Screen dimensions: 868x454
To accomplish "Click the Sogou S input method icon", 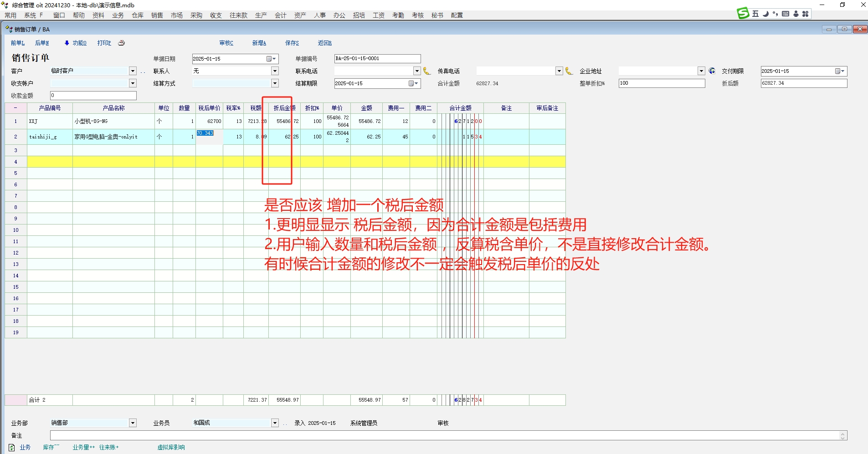I will 743,14.
